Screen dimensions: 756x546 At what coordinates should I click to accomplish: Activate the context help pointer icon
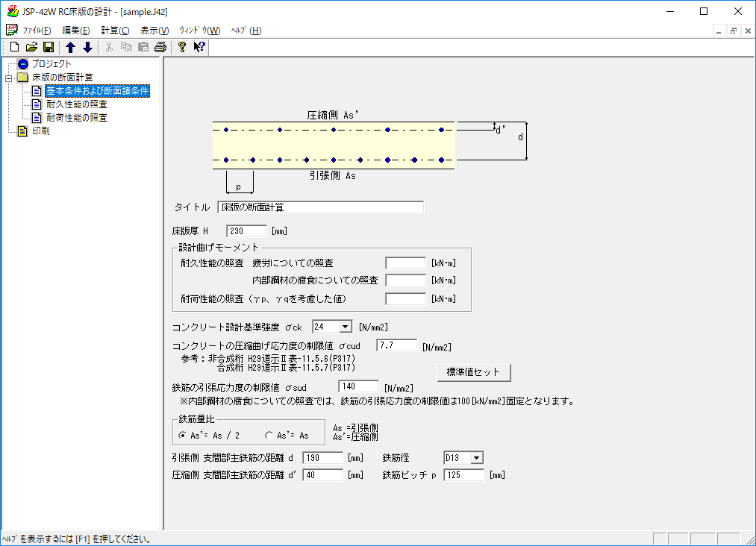[199, 47]
